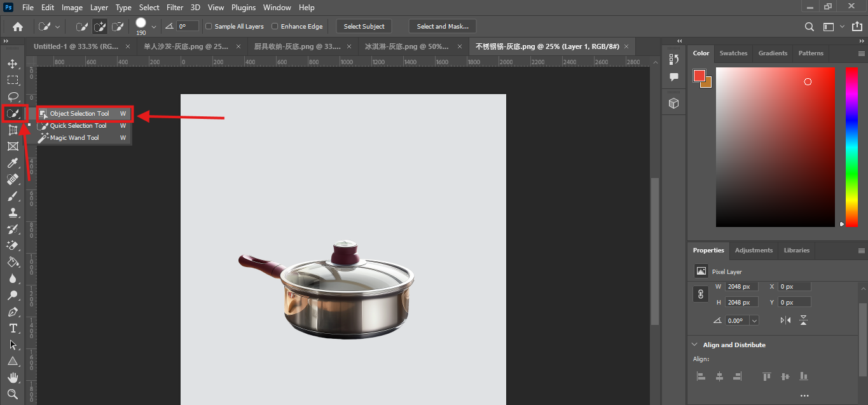Align bottom edges in Properties
868x405 pixels.
(804, 376)
